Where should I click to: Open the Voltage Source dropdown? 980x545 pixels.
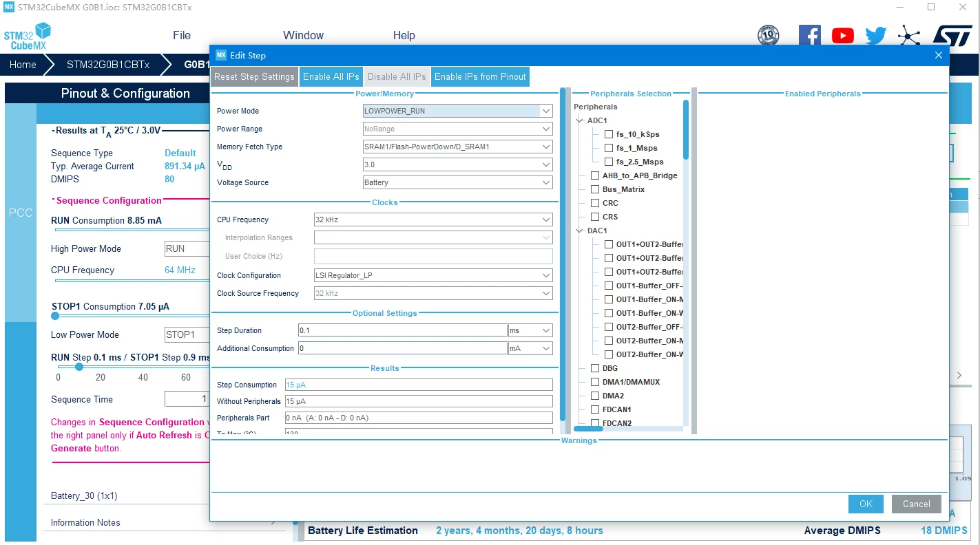coord(546,182)
